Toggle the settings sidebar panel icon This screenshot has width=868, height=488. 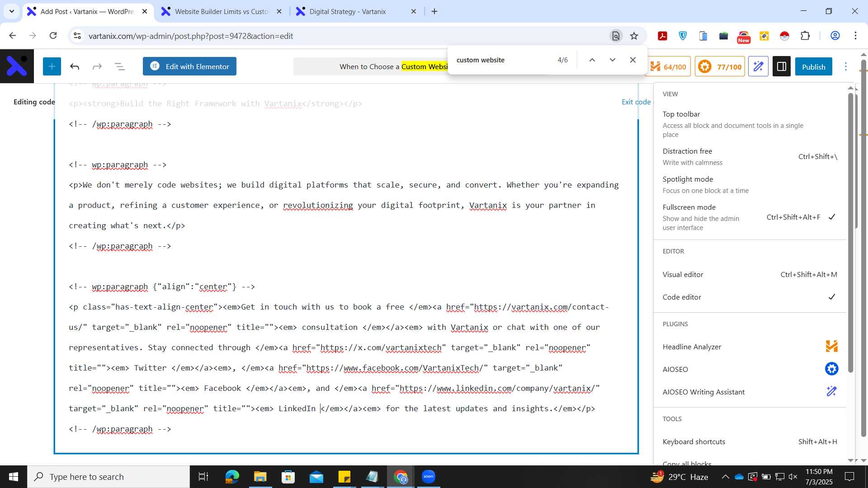click(x=782, y=67)
